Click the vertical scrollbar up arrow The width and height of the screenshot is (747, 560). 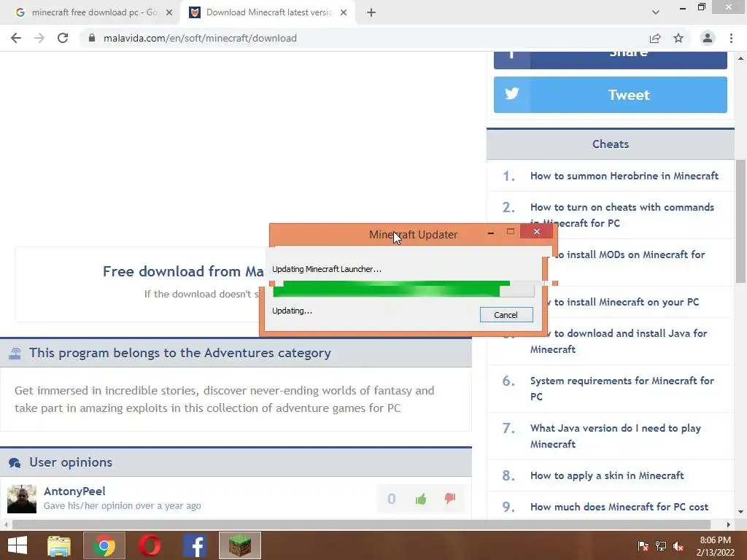click(x=741, y=58)
